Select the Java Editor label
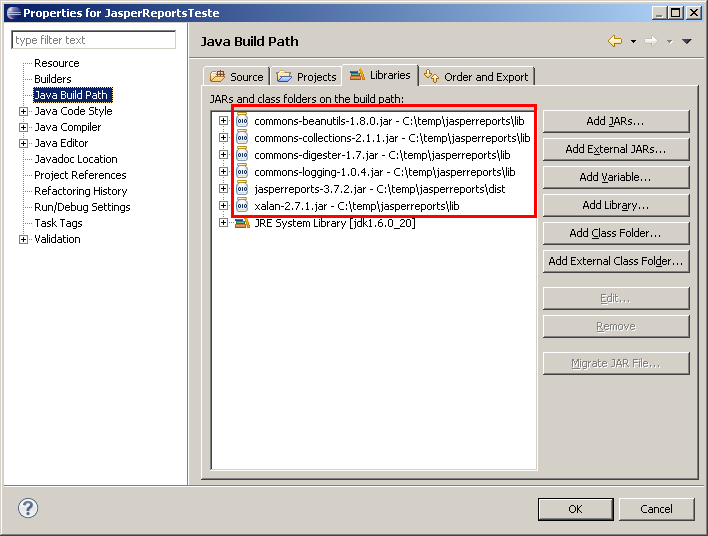708x536 pixels. 61,143
